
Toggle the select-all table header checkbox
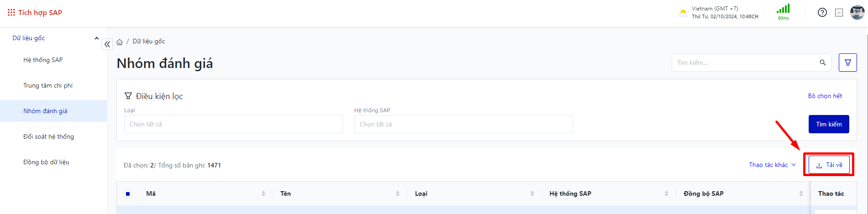tap(128, 194)
